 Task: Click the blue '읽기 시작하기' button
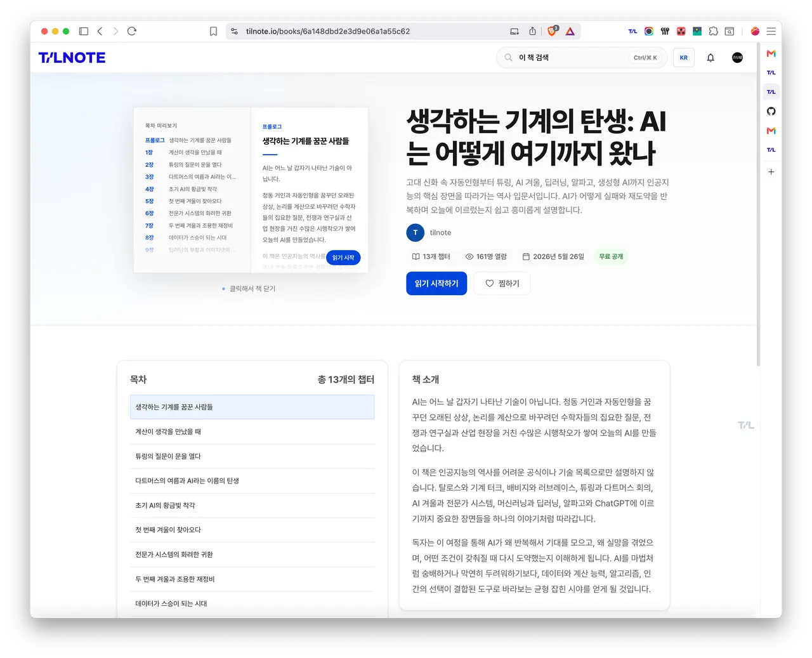click(436, 284)
